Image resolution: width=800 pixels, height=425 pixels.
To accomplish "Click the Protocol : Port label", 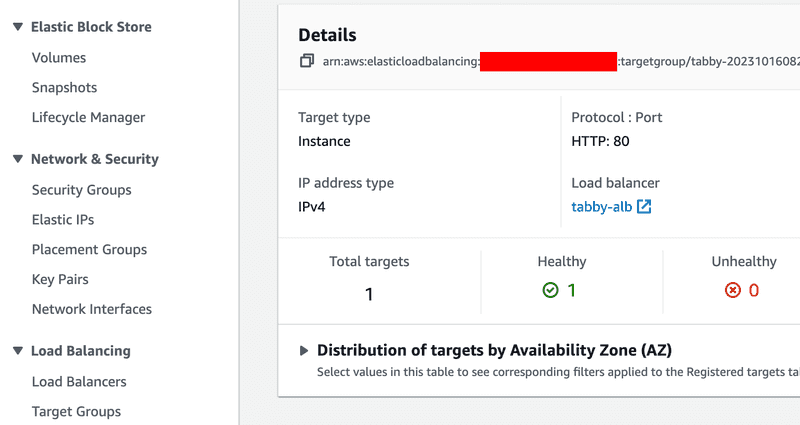I will tap(616, 117).
